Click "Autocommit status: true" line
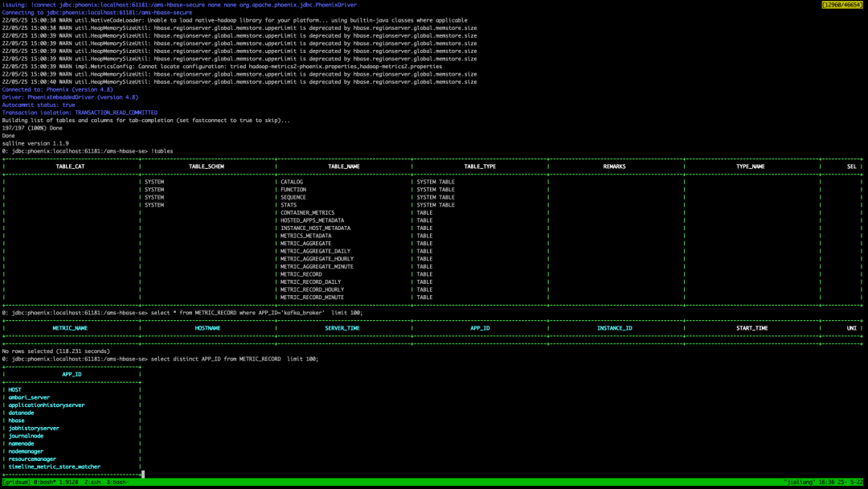868x489 pixels. [x=39, y=105]
